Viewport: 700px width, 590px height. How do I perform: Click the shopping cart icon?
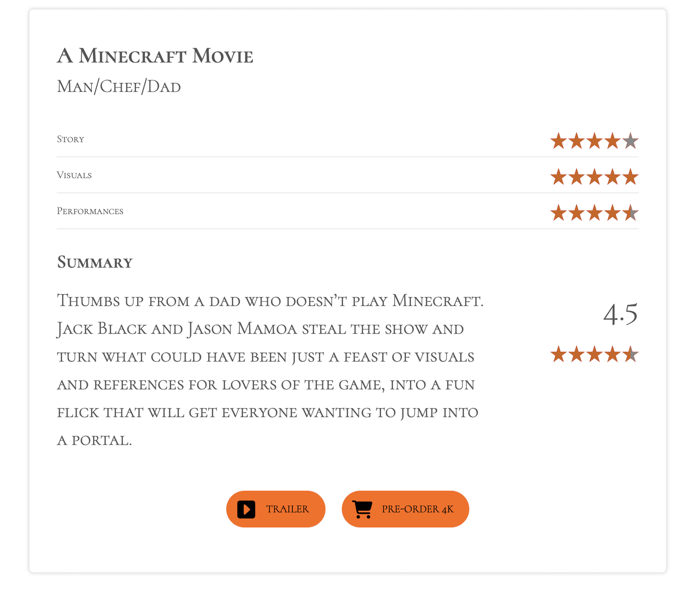[362, 509]
